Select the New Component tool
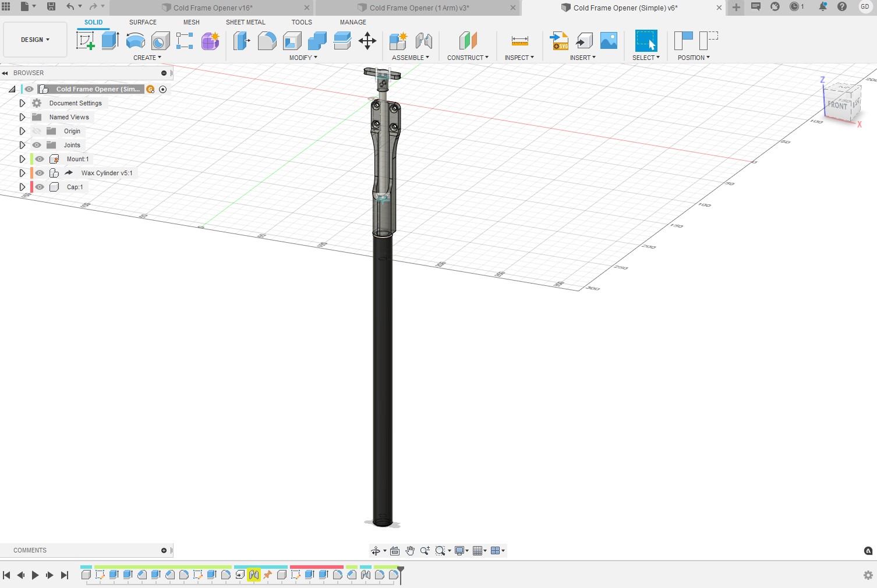The image size is (877, 588). (x=398, y=41)
